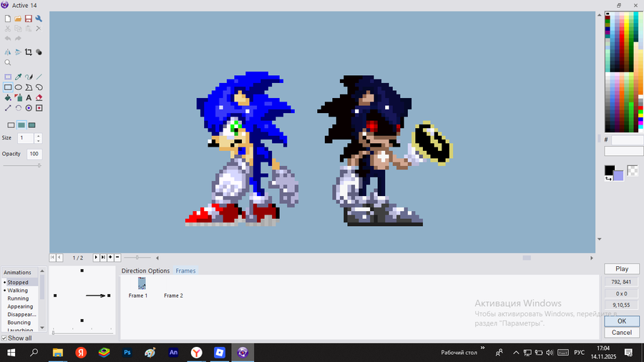Click the canvas horizontal scroll right arrow
Image resolution: width=644 pixels, height=362 pixels.
[x=592, y=258]
